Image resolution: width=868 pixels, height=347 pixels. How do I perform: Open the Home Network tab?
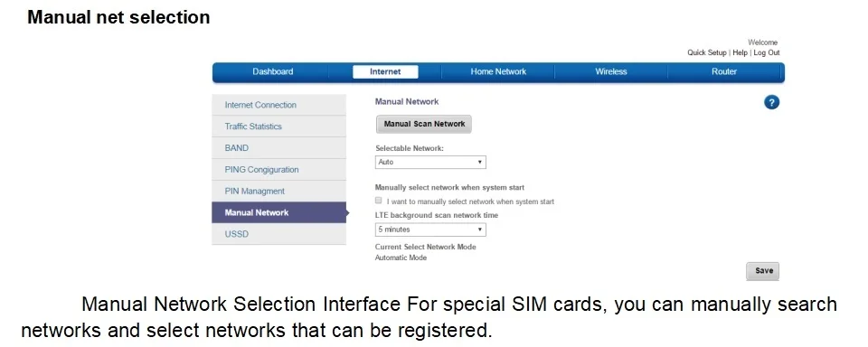(498, 71)
